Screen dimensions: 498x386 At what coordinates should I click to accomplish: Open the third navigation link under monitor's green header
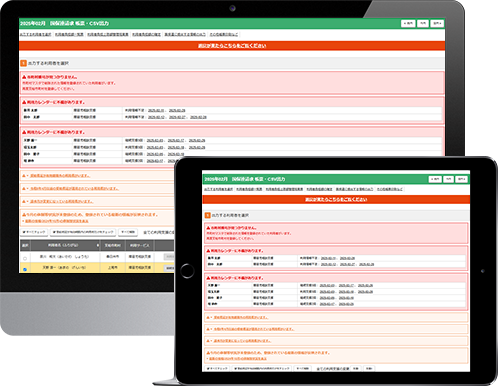[x=108, y=34]
